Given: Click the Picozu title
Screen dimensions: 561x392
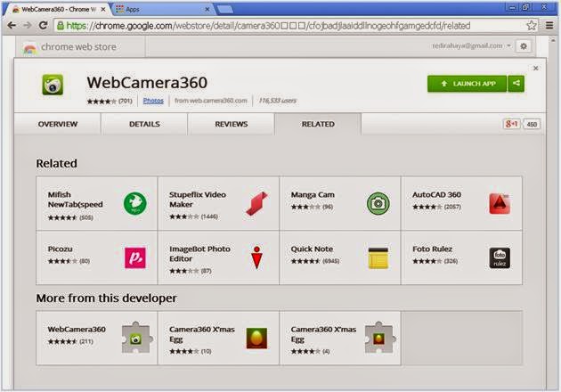Looking at the screenshot, I should [x=61, y=249].
